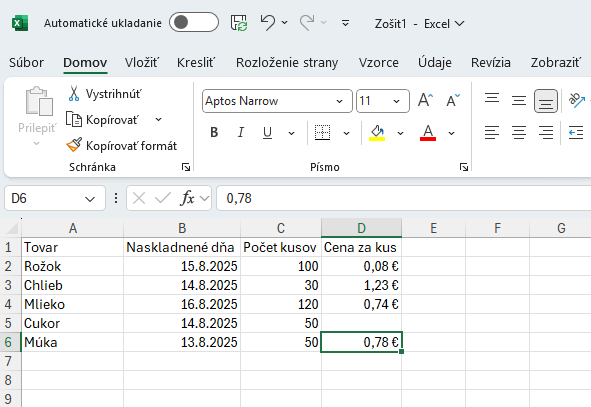Toggle Underline formatting
Image resolution: width=591 pixels, height=407 pixels.
click(x=267, y=132)
